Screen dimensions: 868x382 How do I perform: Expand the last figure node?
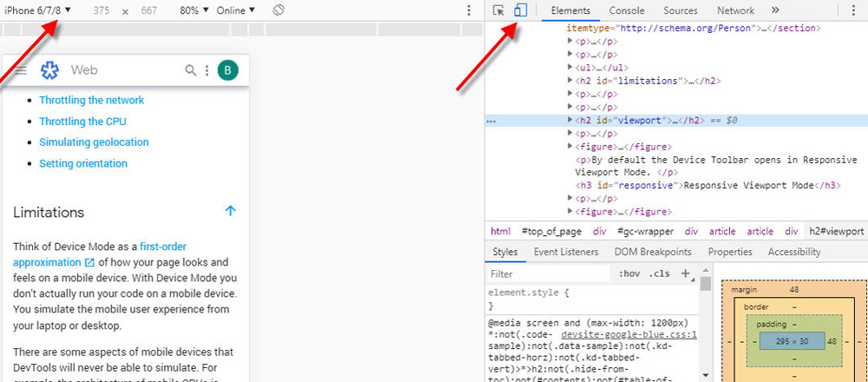click(571, 212)
